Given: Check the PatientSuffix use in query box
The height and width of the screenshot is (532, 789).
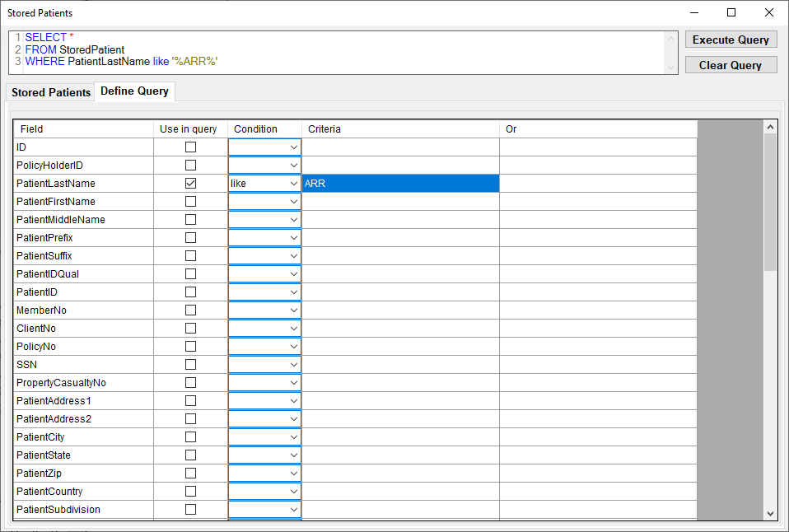Looking at the screenshot, I should [x=191, y=255].
